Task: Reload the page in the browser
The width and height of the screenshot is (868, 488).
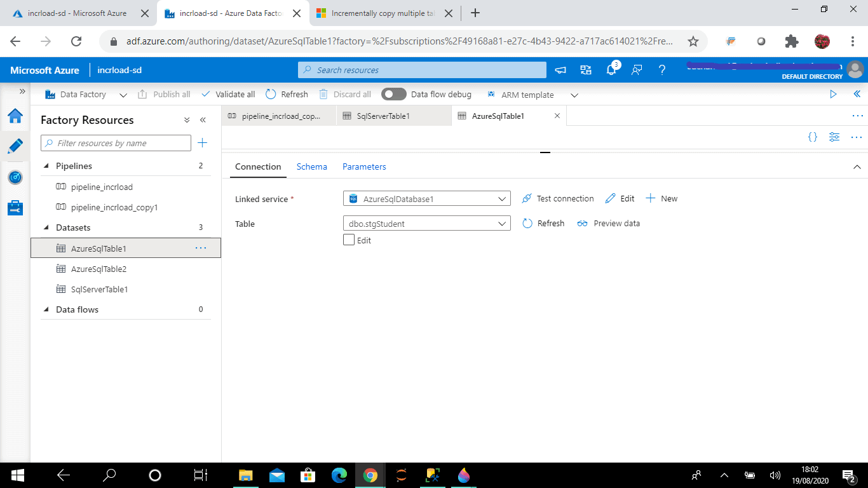Action: point(76,41)
